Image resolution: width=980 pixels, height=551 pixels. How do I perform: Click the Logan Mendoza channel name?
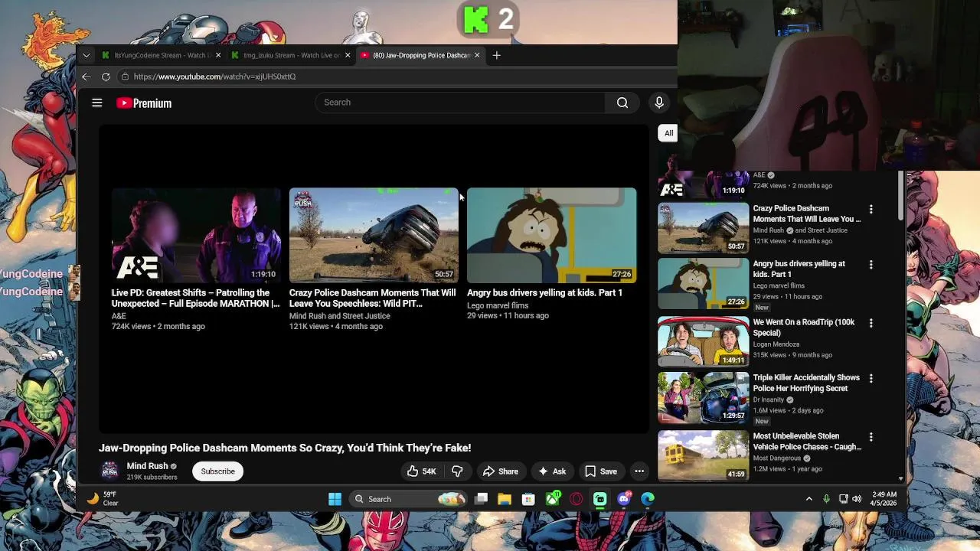click(776, 344)
